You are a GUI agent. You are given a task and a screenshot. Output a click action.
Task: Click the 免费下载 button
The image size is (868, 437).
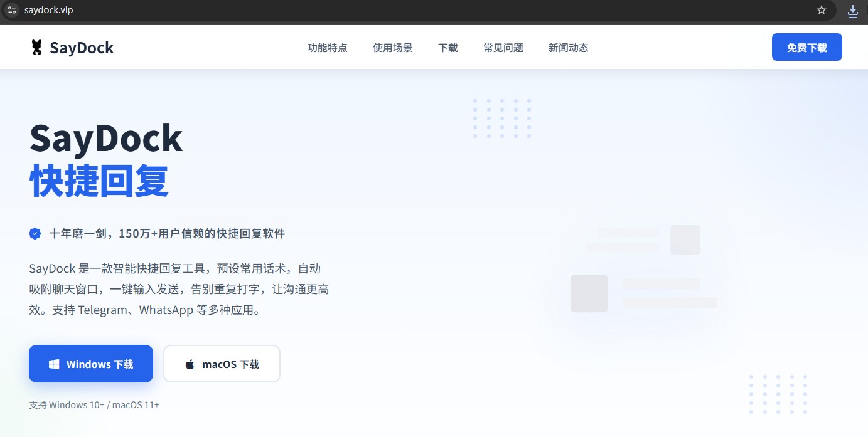pyautogui.click(x=807, y=48)
